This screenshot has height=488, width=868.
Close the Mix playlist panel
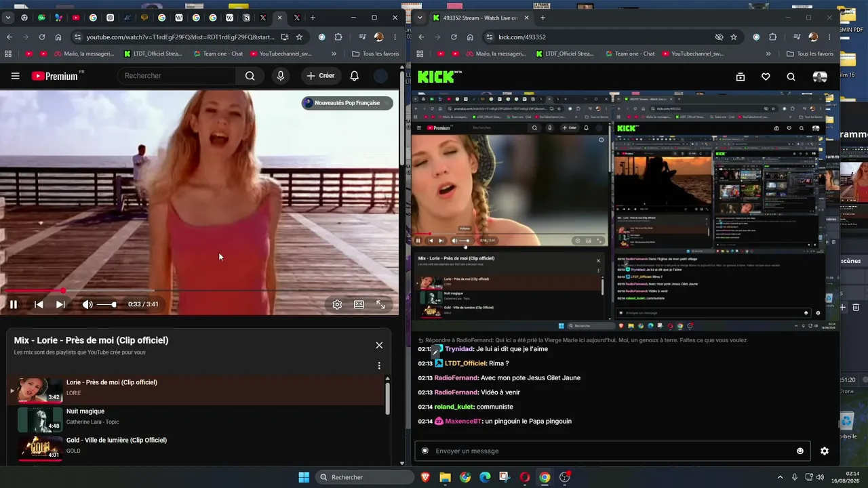click(x=379, y=345)
